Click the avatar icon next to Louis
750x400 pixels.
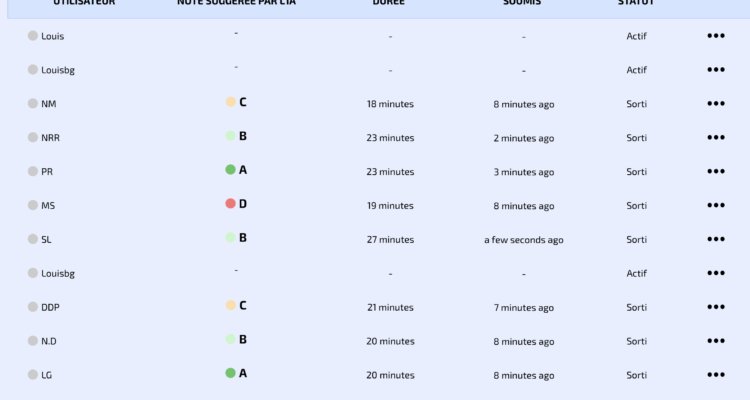(33, 36)
